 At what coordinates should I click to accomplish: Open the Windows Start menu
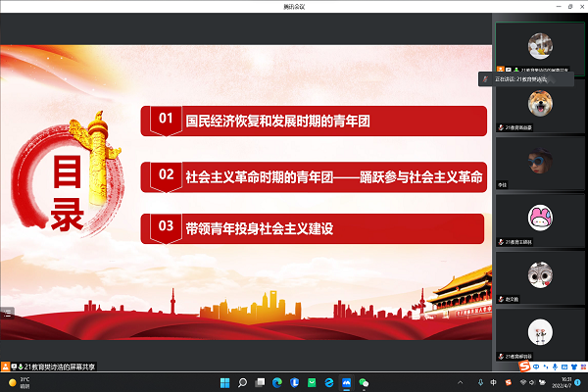coord(224,381)
